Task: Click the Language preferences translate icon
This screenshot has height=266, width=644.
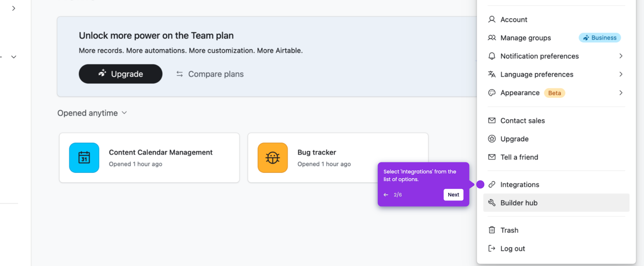Action: tap(492, 74)
